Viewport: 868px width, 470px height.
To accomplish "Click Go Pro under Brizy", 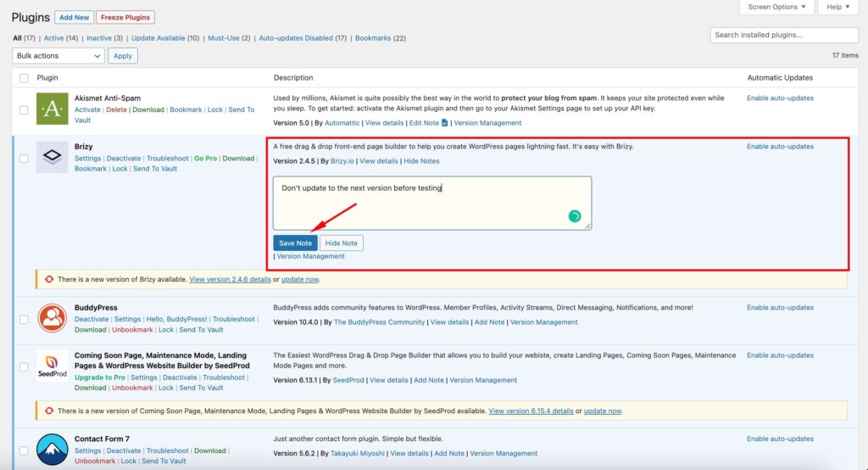I will click(205, 159).
